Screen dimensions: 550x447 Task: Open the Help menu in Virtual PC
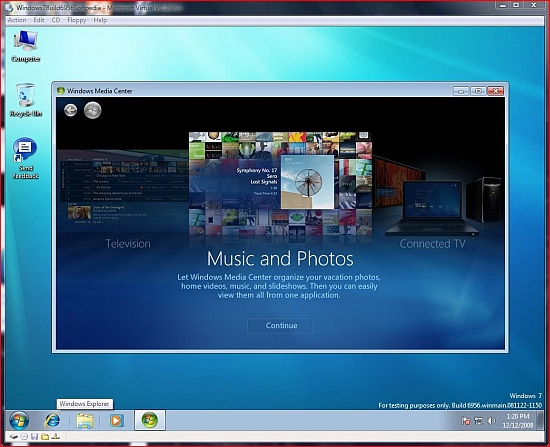click(100, 20)
